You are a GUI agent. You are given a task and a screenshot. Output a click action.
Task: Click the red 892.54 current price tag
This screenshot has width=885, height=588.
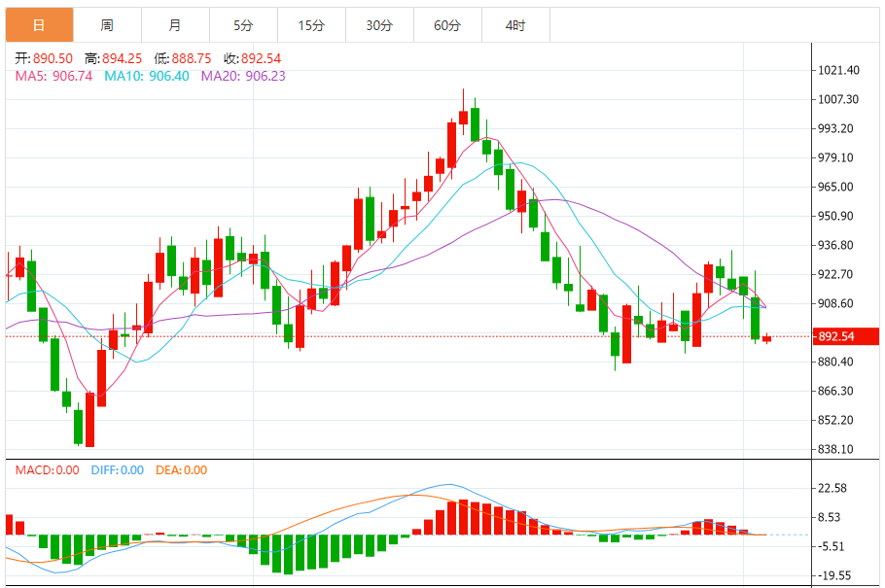[x=845, y=336]
